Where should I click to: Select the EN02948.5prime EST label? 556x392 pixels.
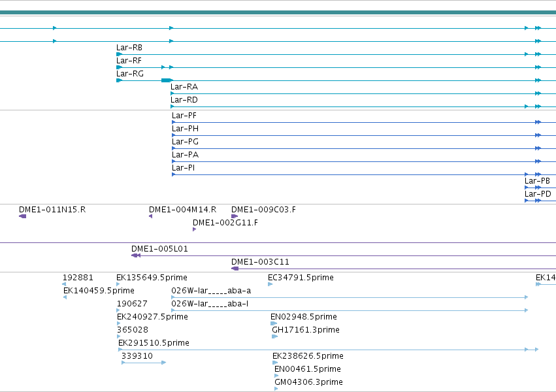coord(304,318)
